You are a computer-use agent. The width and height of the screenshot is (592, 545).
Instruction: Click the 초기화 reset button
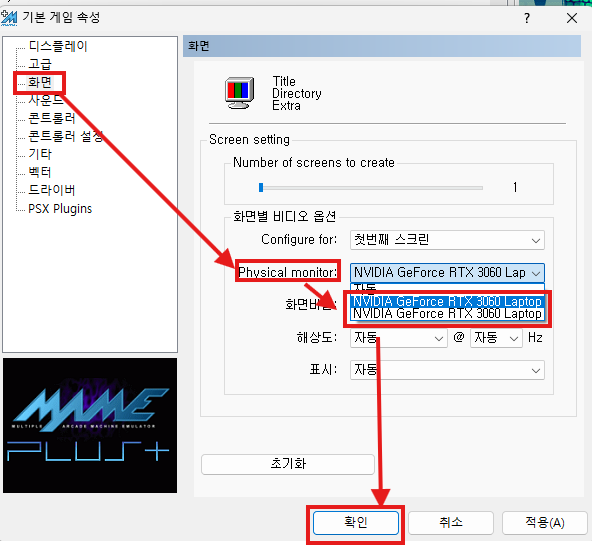[x=288, y=464]
